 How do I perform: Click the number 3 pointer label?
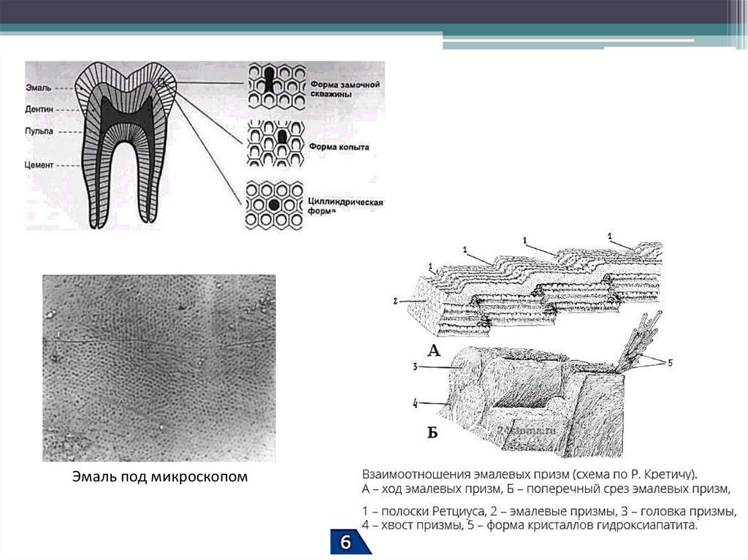click(x=415, y=367)
